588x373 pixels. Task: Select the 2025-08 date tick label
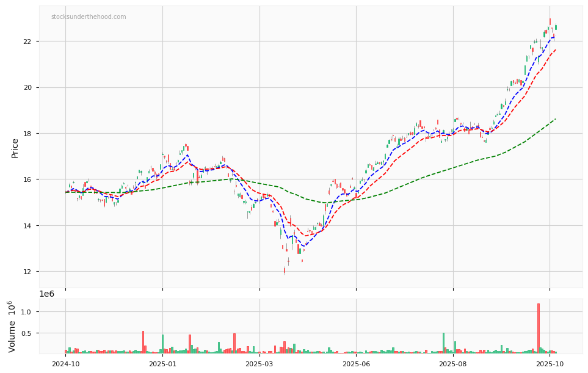[453, 364]
